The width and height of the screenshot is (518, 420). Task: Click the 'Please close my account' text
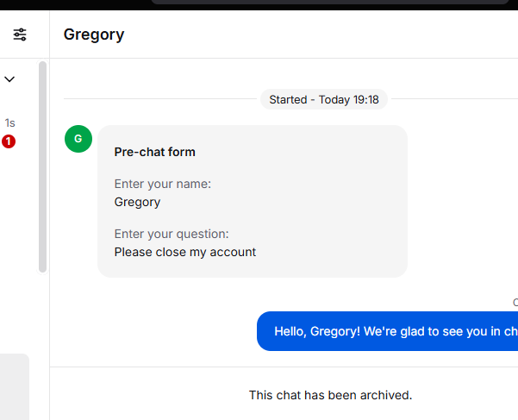coord(185,252)
